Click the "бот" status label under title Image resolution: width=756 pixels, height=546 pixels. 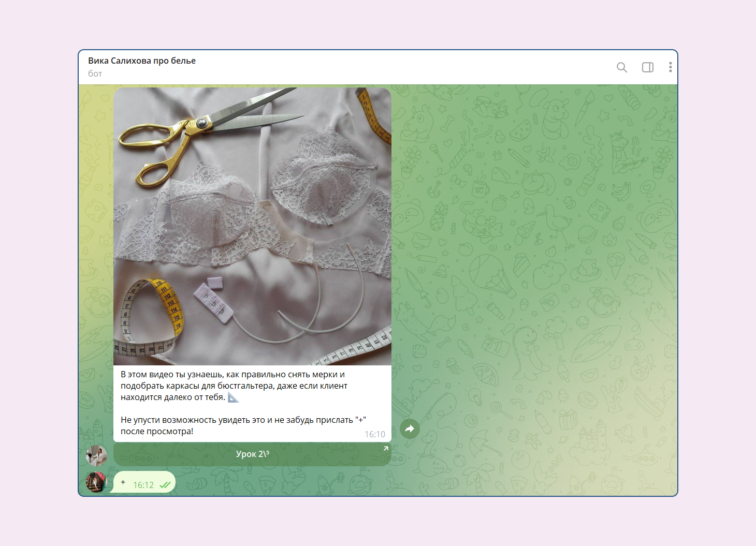95,73
